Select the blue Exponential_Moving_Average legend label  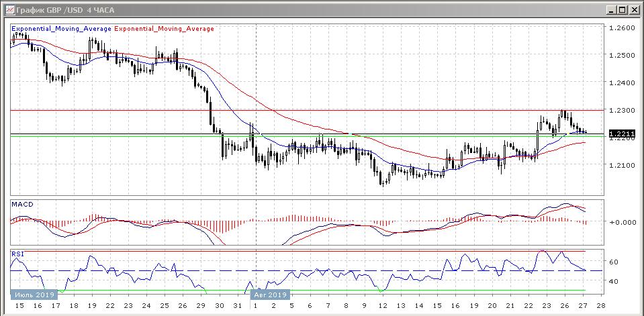click(62, 29)
